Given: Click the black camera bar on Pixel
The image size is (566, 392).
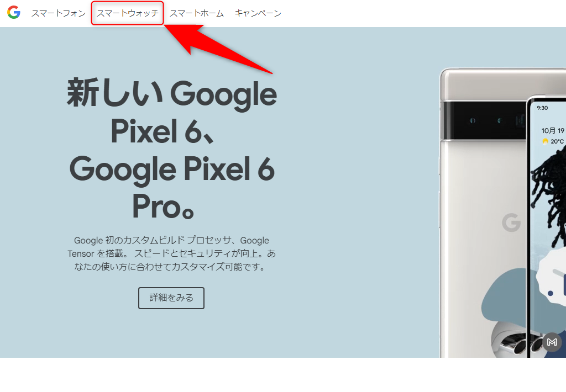Looking at the screenshot, I should 484,120.
